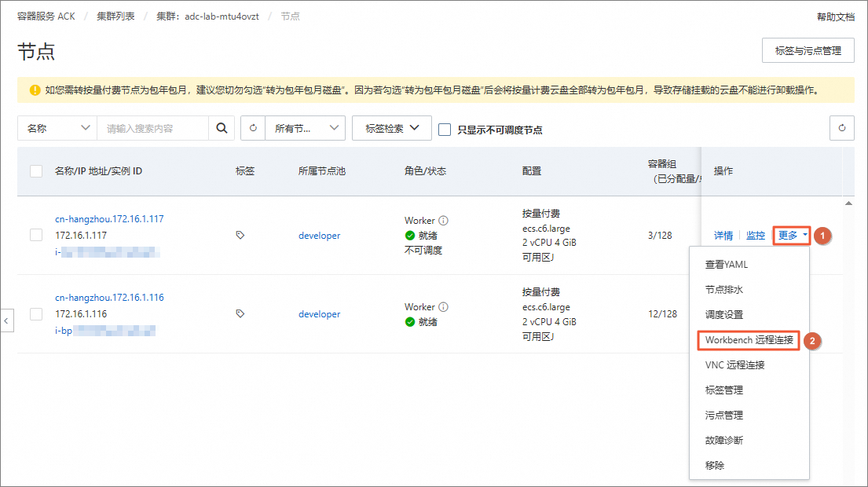Select 节点排水 from the menu
Viewport: 868px width, 487px height.
[x=724, y=289]
